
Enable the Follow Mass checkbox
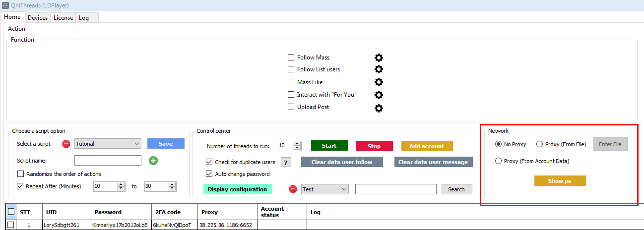pos(291,57)
